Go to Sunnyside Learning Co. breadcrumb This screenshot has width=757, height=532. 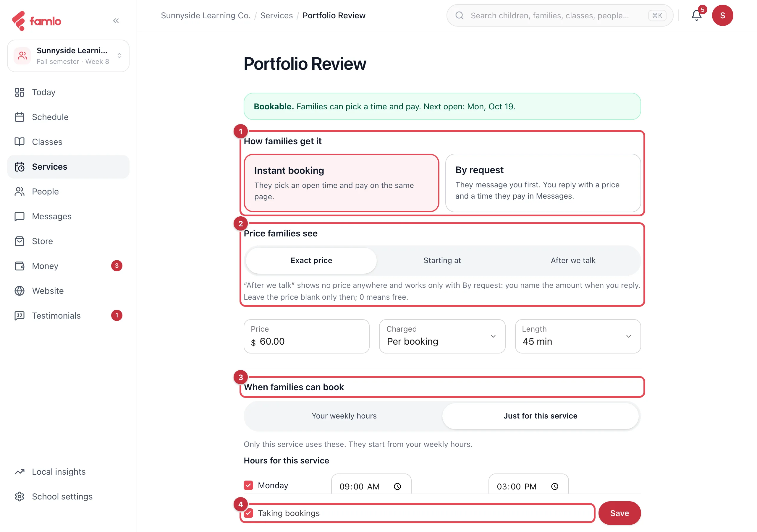point(206,15)
